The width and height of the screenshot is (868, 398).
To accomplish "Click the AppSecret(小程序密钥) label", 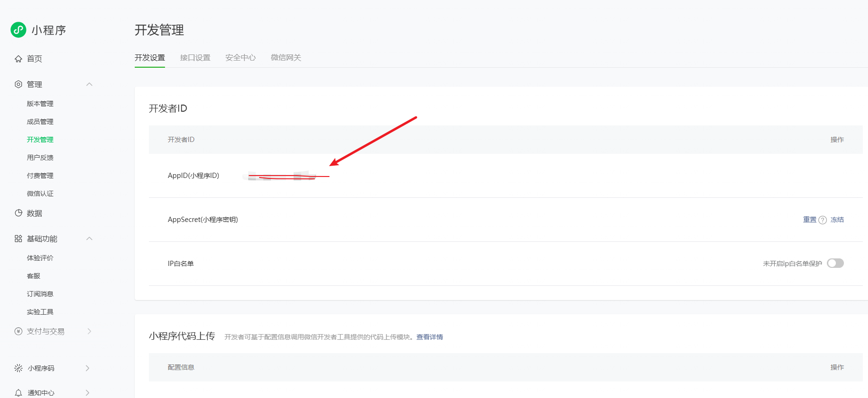I will 203,220.
